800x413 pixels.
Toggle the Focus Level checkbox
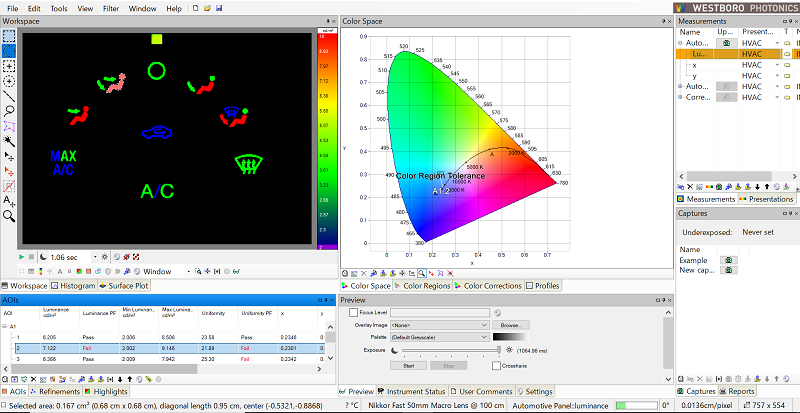(354, 312)
